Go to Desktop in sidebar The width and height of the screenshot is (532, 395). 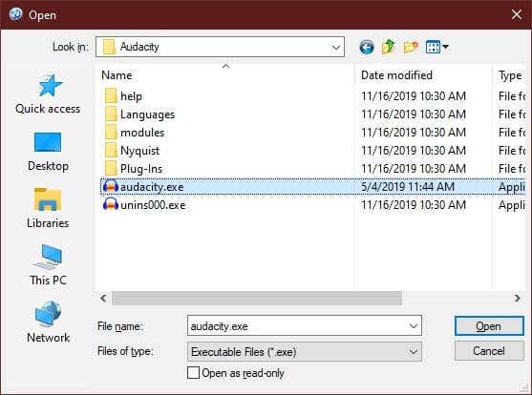click(x=48, y=152)
